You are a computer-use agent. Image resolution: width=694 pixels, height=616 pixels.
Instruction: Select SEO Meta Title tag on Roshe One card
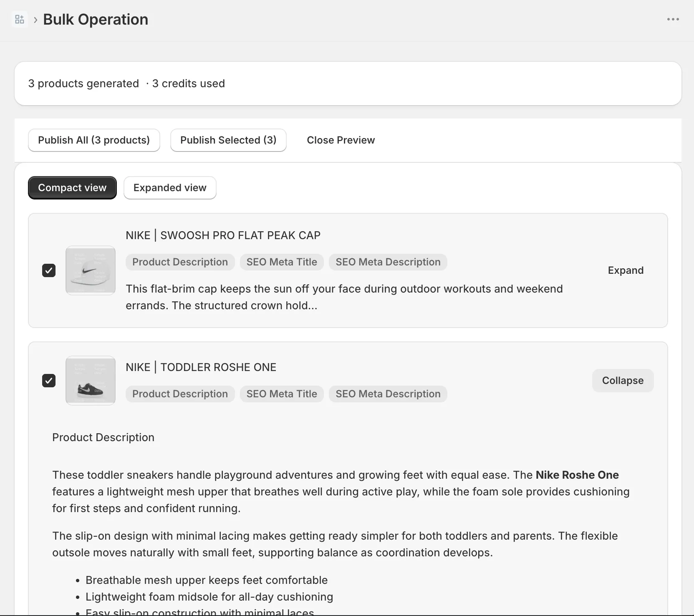pos(282,394)
